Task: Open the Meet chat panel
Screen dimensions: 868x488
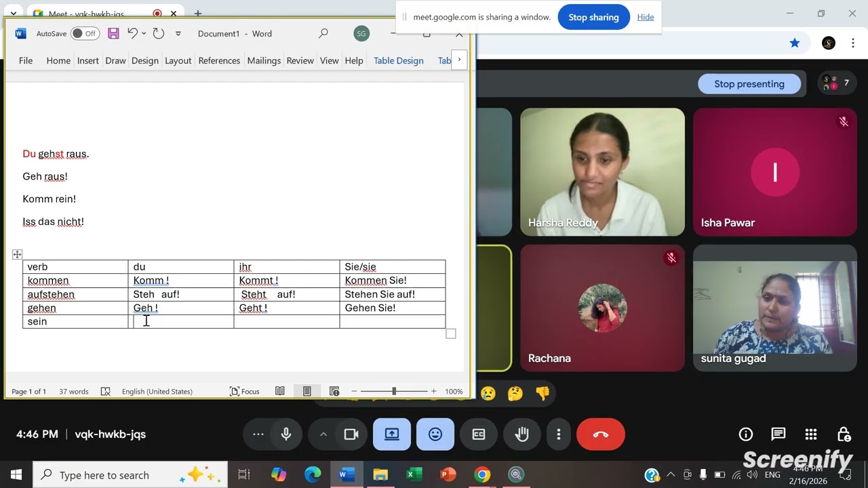Action: click(778, 434)
